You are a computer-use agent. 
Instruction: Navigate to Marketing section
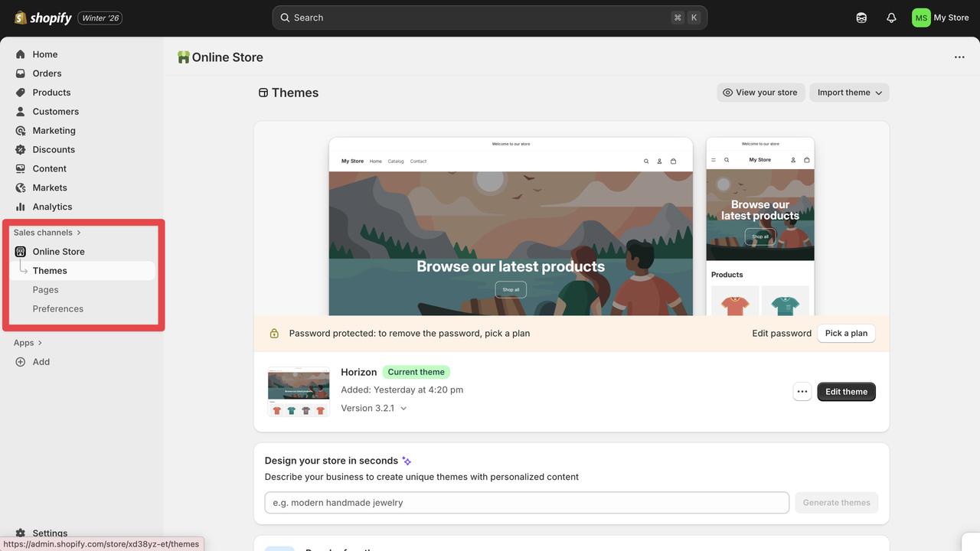click(54, 130)
